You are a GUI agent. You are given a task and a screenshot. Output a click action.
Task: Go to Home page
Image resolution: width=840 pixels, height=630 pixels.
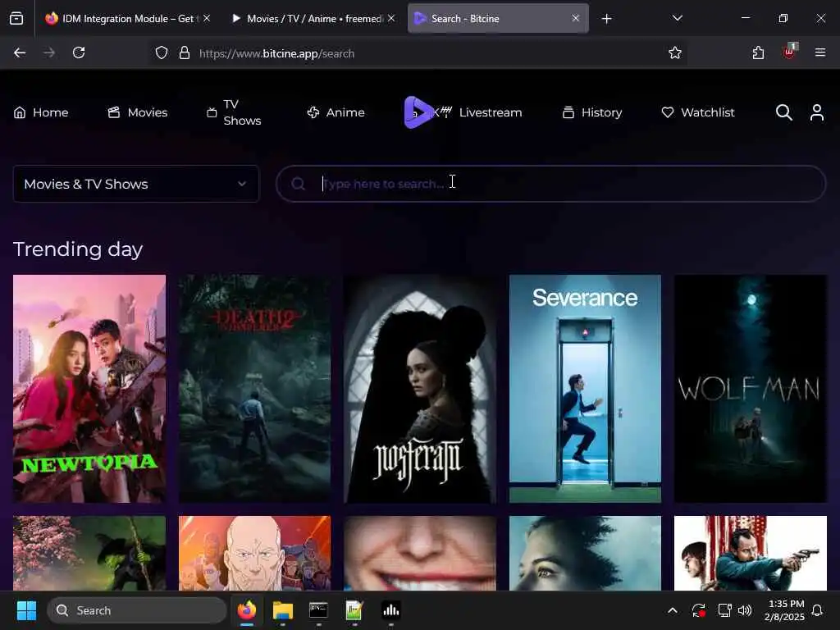coord(41,112)
